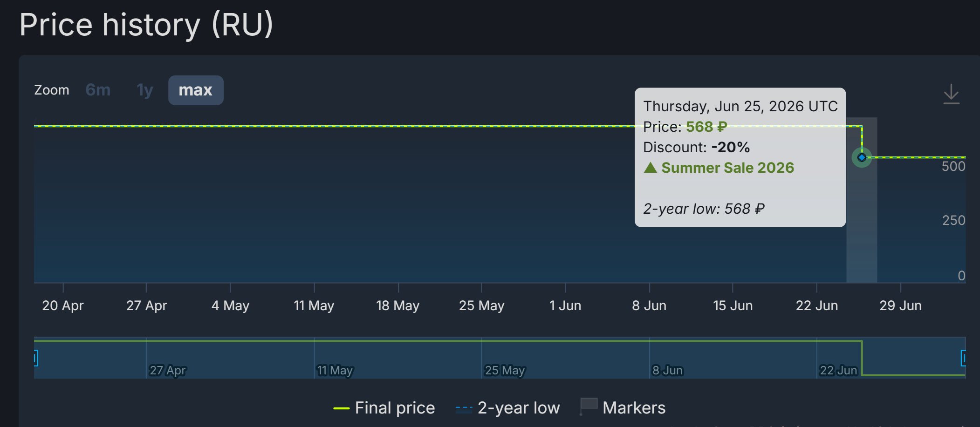The height and width of the screenshot is (427, 980).
Task: Click the left navigator range handle
Action: click(x=35, y=358)
